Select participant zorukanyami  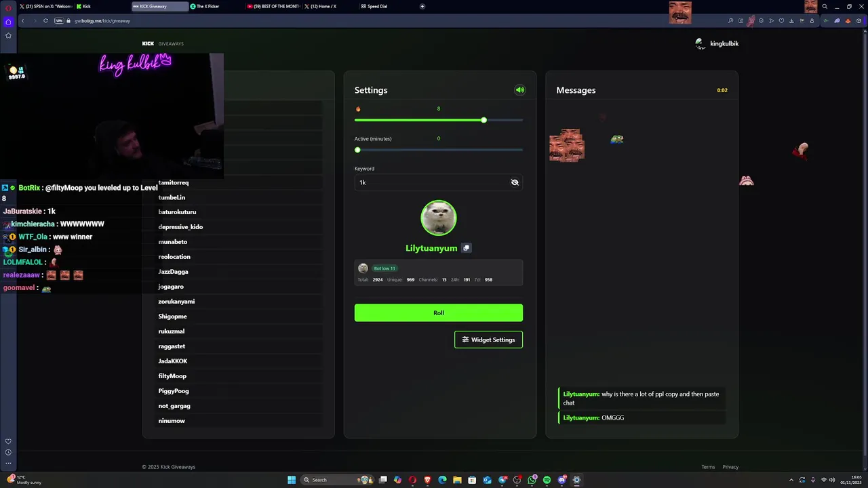coord(176,302)
